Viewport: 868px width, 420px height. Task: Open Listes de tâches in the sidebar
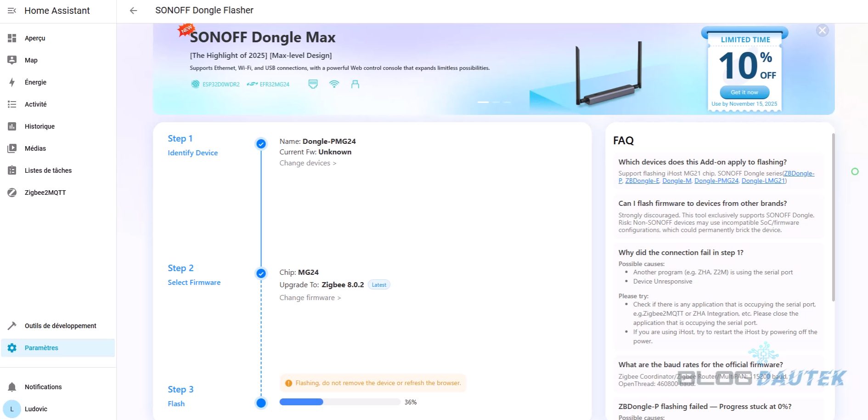[x=48, y=170]
